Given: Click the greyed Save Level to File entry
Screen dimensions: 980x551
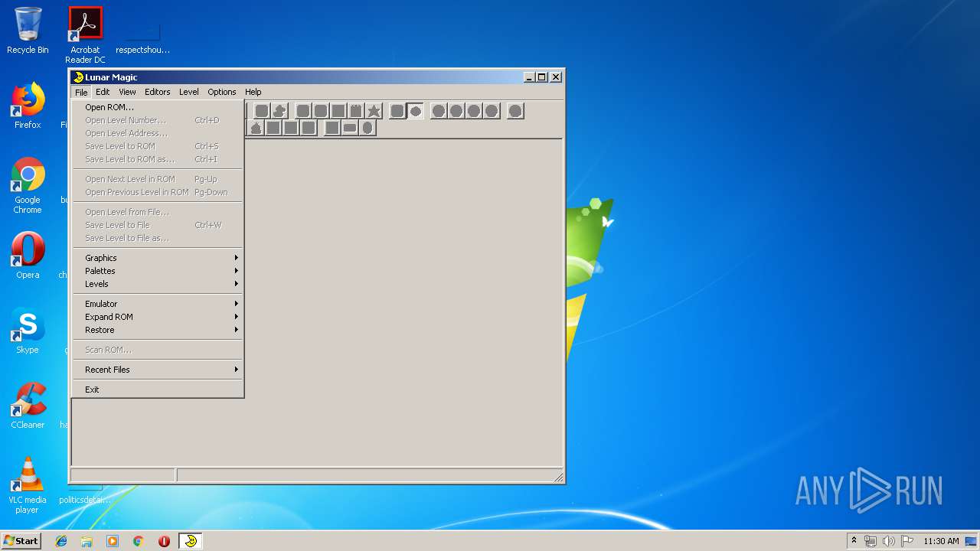Looking at the screenshot, I should (x=158, y=225).
